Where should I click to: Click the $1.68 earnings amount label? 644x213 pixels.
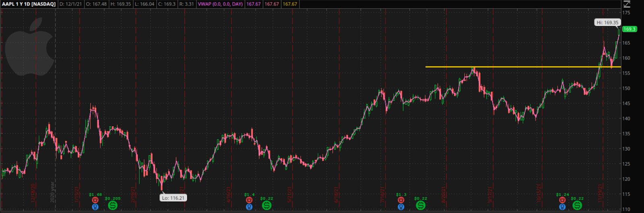point(95,195)
